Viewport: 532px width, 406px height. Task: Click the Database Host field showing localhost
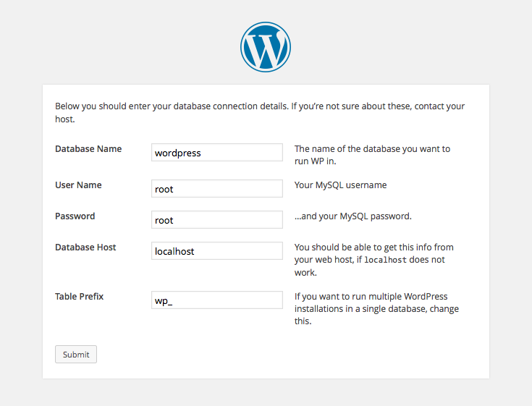pos(217,250)
